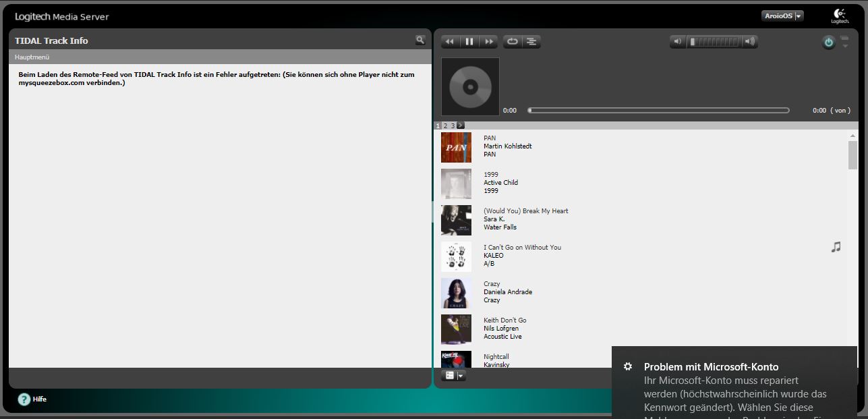
Task: Open artist KALEO
Action: click(x=494, y=256)
